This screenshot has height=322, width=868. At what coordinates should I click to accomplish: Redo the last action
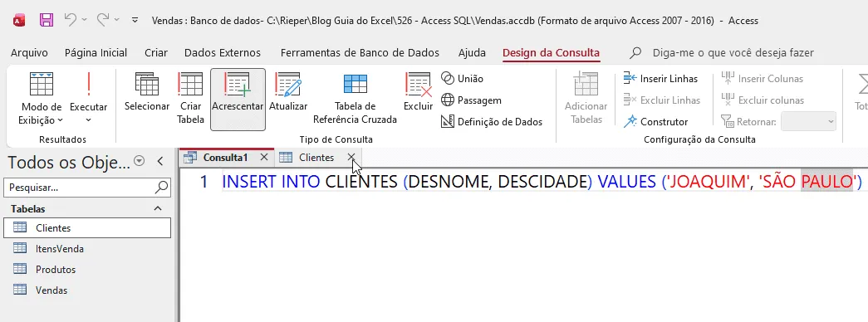(x=103, y=20)
